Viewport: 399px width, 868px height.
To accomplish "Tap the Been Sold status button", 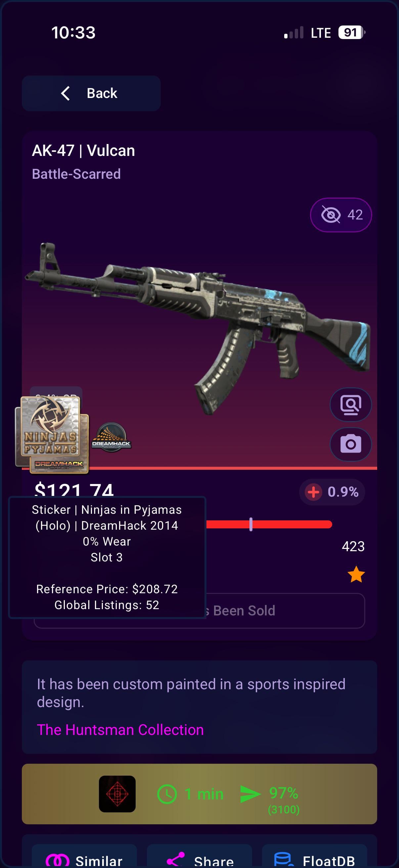I will click(x=199, y=610).
